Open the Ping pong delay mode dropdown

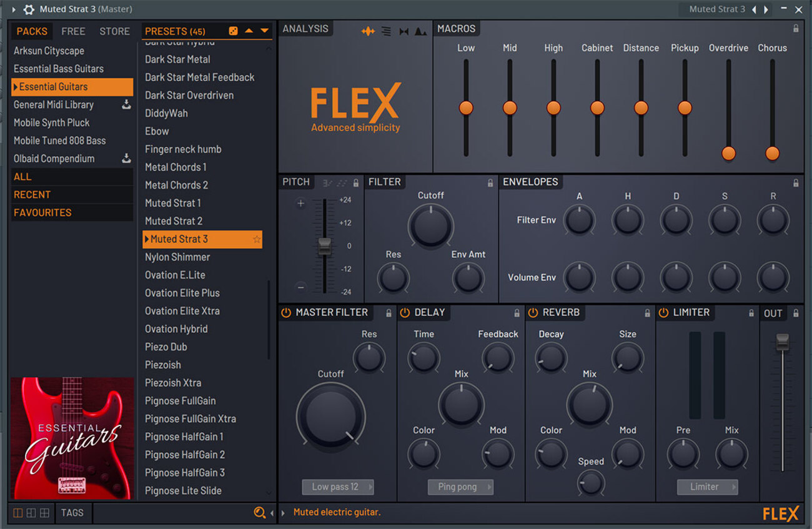[460, 487]
